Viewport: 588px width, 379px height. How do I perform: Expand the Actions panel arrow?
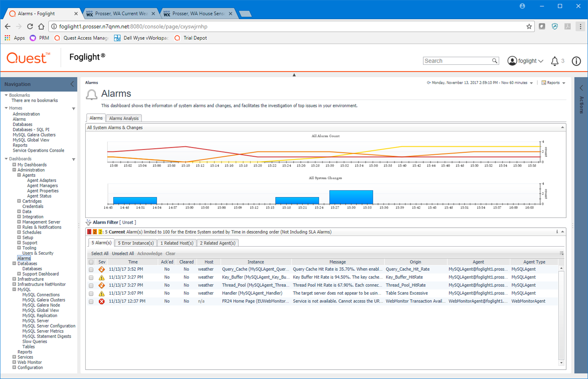581,88
